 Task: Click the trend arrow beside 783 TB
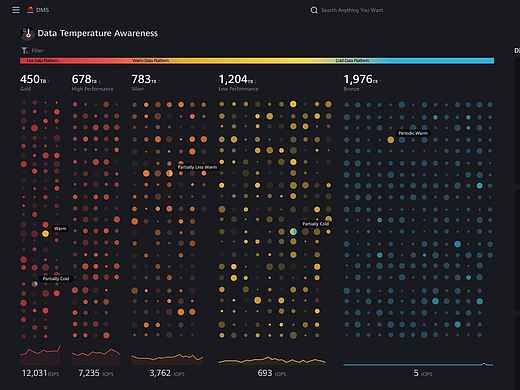(159, 81)
